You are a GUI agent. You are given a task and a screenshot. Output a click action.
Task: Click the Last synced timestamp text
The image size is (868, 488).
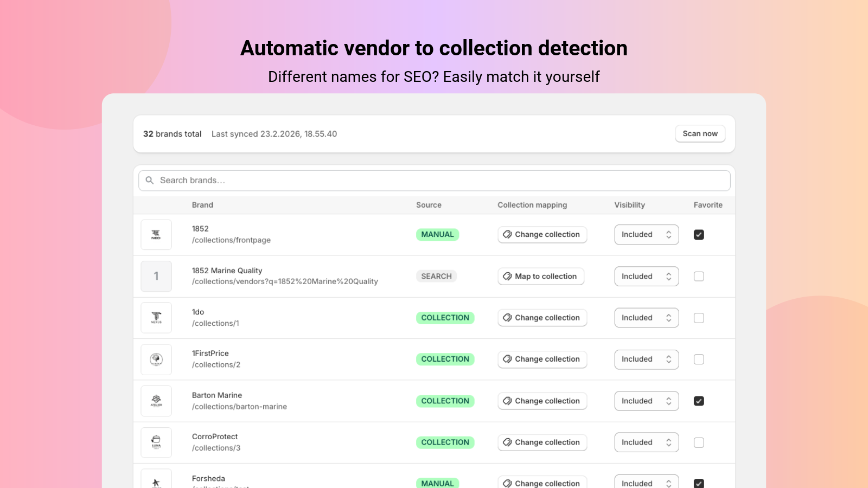click(x=274, y=134)
